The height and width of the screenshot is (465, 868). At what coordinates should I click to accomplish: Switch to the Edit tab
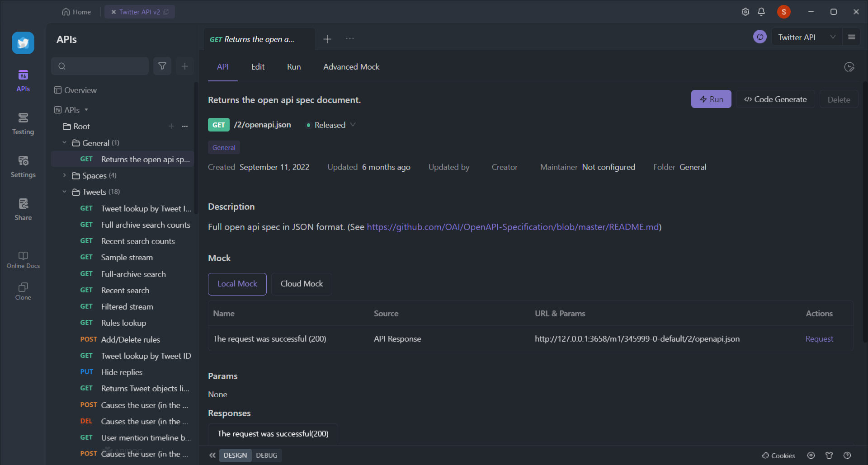(258, 66)
